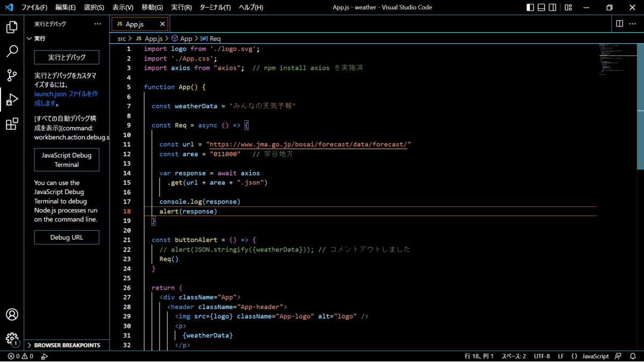Image resolution: width=644 pixels, height=362 pixels.
Task: Click the 実行とデバッグ sidebar title
Action: tap(50, 24)
